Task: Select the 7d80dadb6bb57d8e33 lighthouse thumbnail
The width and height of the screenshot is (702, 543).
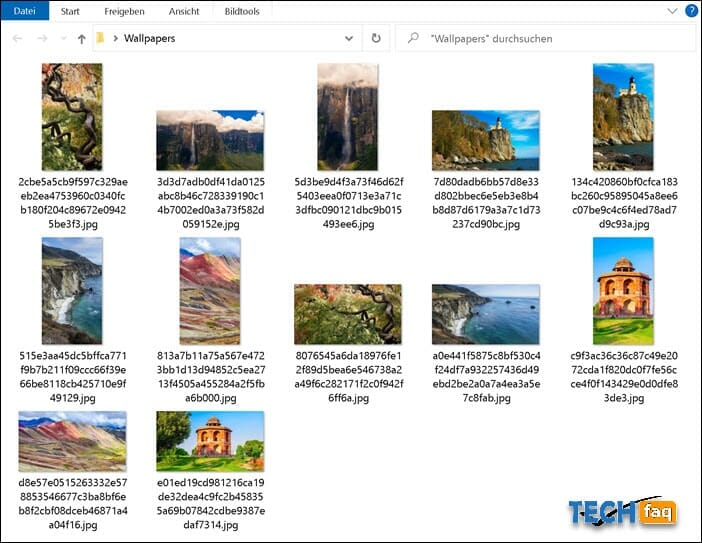Action: point(486,140)
